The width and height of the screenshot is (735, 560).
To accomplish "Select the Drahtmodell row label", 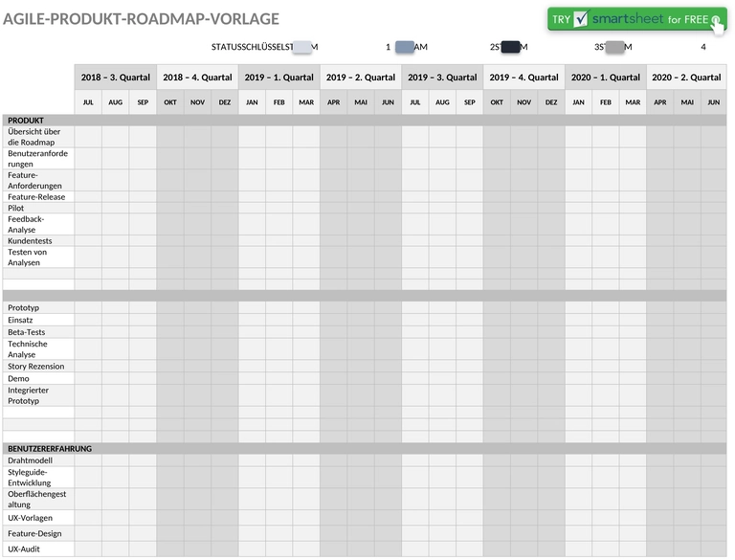I will [x=38, y=460].
